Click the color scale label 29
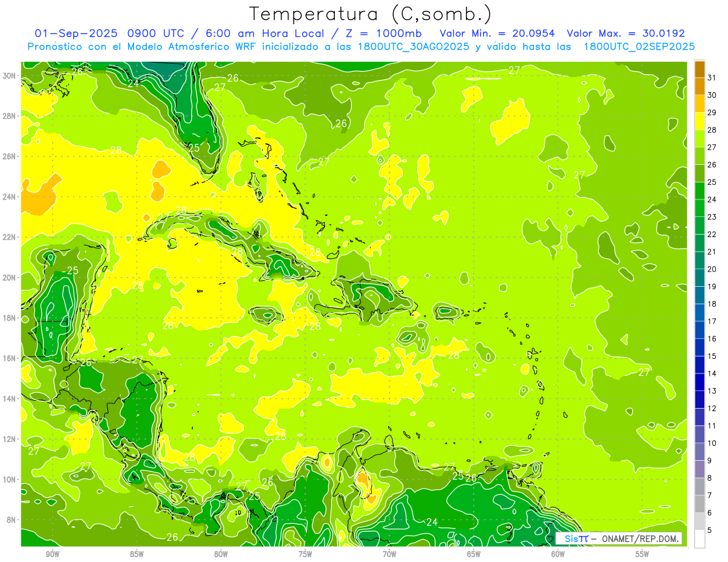This screenshot has width=728, height=562. [x=712, y=113]
